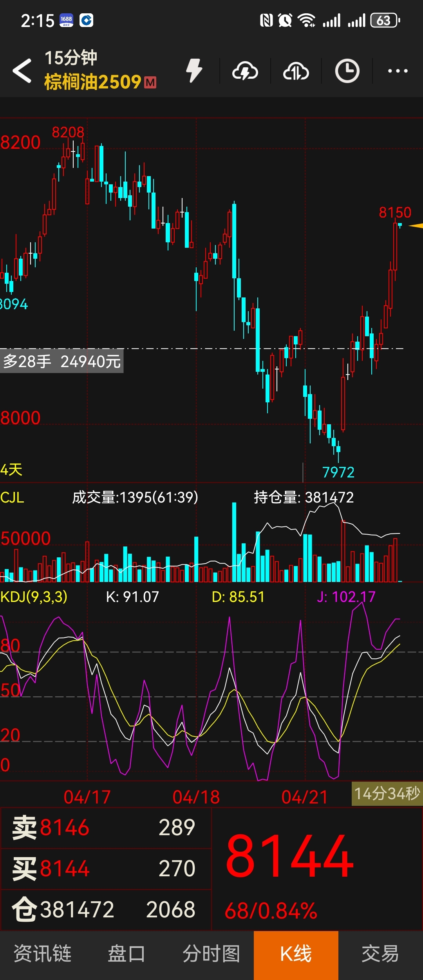
Task: Open the cloud up-down sync icon
Action: pyautogui.click(x=296, y=71)
